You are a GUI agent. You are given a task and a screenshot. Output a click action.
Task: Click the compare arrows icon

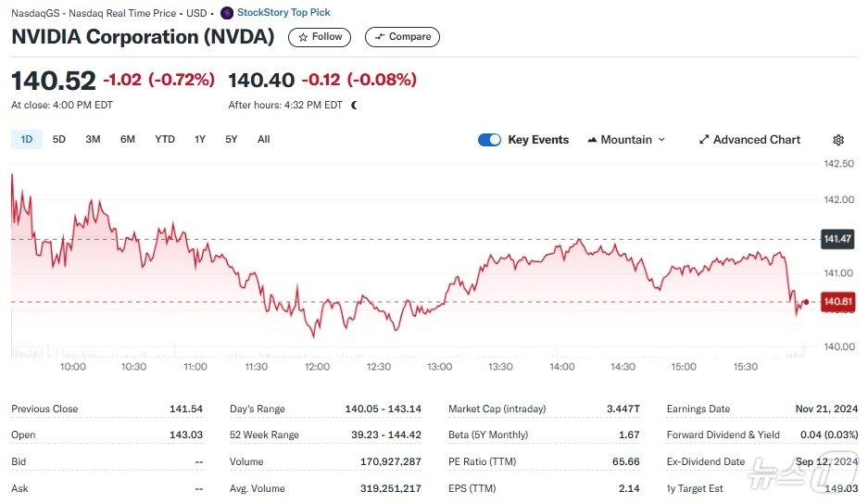click(x=380, y=37)
